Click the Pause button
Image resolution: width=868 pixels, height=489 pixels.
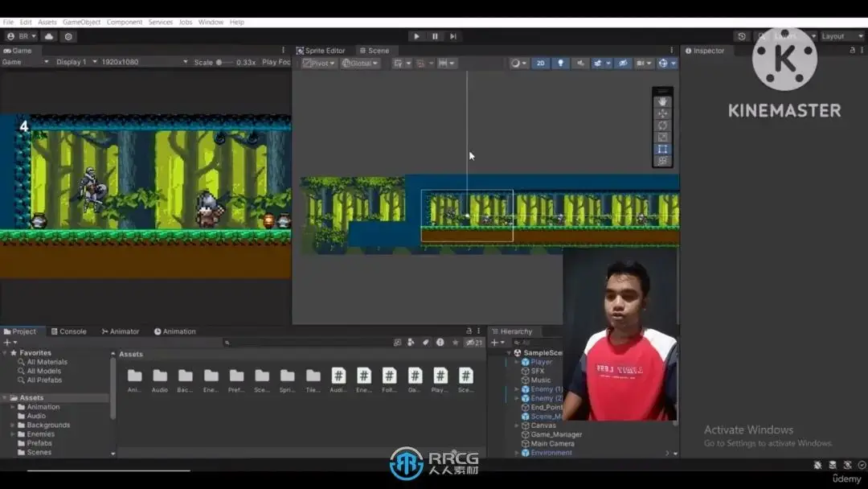[x=435, y=36]
